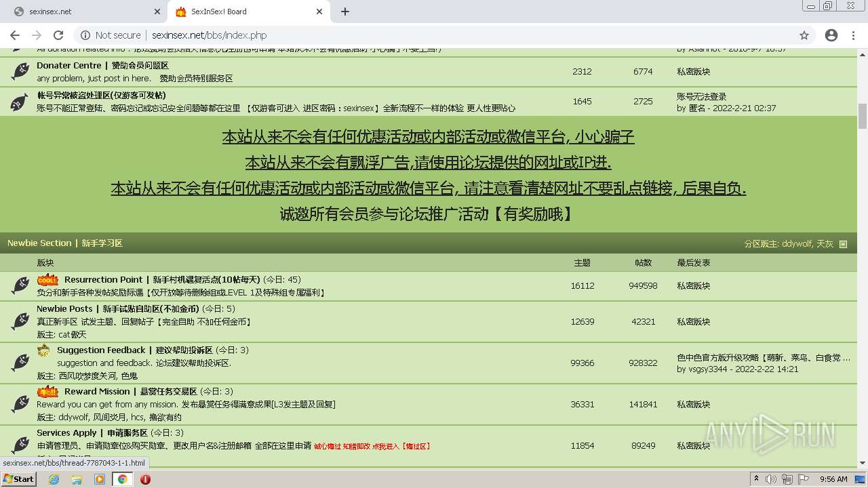Open the Services Apply forum
Screen dimensions: 868x488
coord(92,432)
